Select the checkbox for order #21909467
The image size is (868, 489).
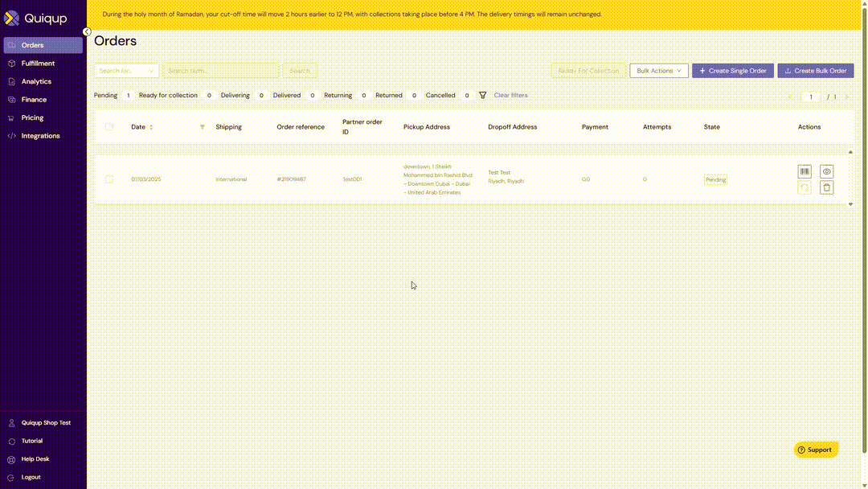[109, 179]
